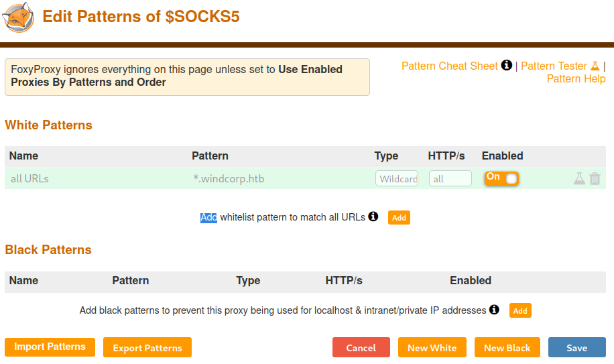Click info icon beside black patterns hint
Screen dimensions: 614x364
coord(494,310)
